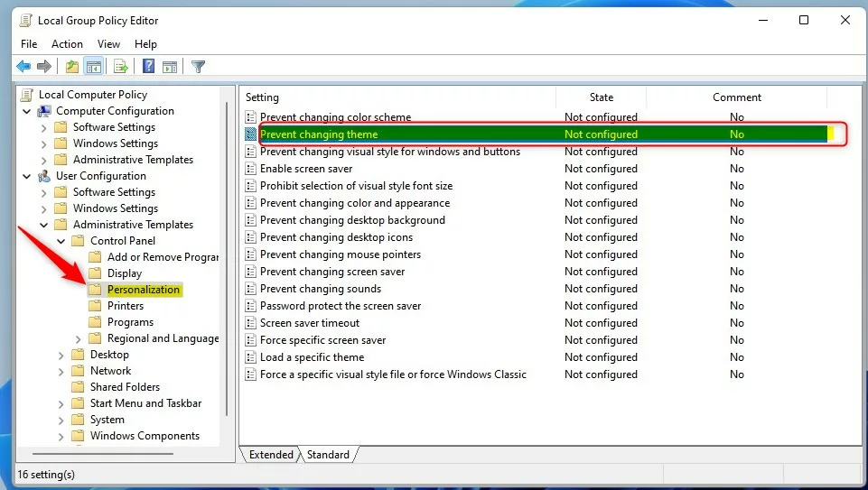
Task: Click the application icon in title bar
Action: coord(25,21)
